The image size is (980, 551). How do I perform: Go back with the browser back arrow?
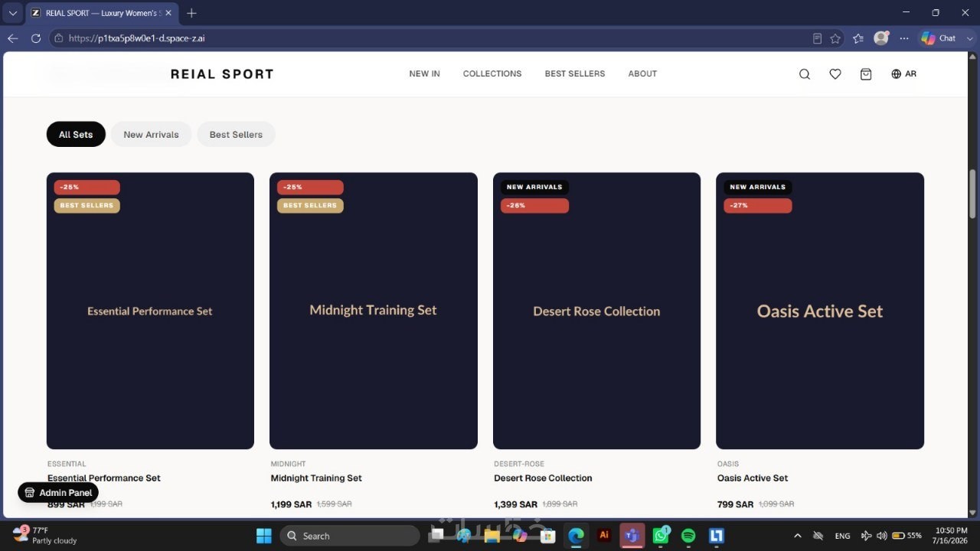point(13,38)
